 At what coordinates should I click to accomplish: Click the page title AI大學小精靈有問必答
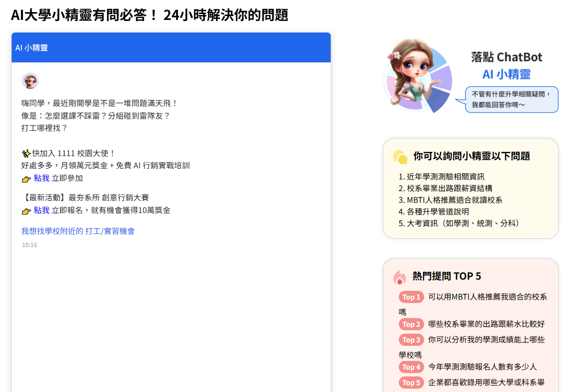click(x=149, y=15)
